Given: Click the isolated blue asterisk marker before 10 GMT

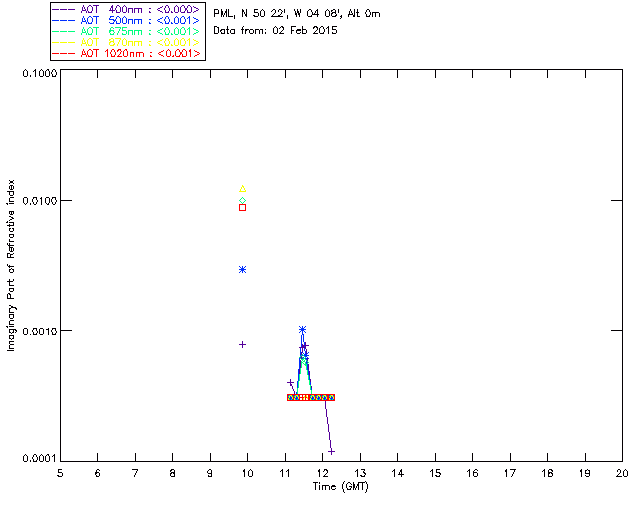Looking at the screenshot, I should (x=242, y=269).
